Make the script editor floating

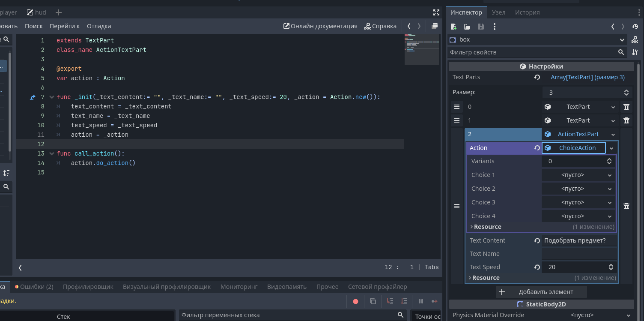click(x=435, y=26)
